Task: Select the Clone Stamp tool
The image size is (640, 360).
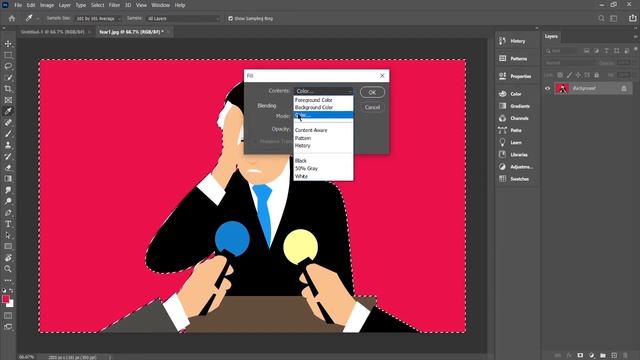Action: (8, 145)
